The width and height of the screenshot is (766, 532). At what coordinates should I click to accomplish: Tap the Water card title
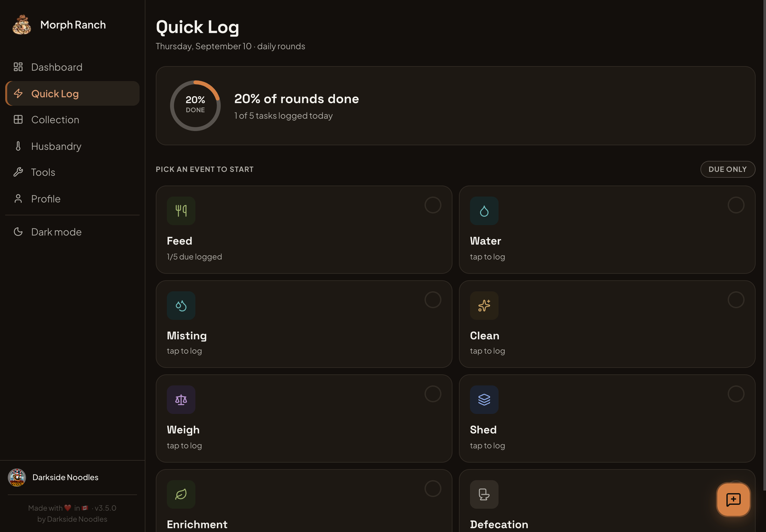tap(485, 241)
